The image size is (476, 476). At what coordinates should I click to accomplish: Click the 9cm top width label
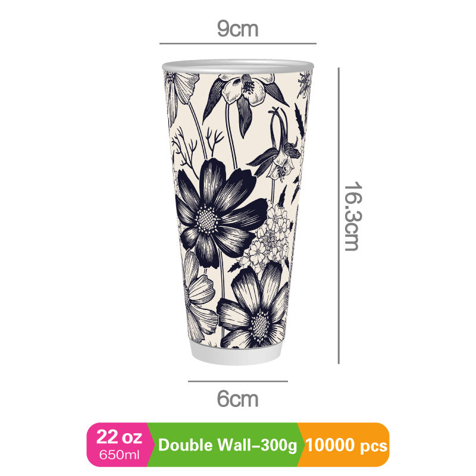[x=237, y=29]
